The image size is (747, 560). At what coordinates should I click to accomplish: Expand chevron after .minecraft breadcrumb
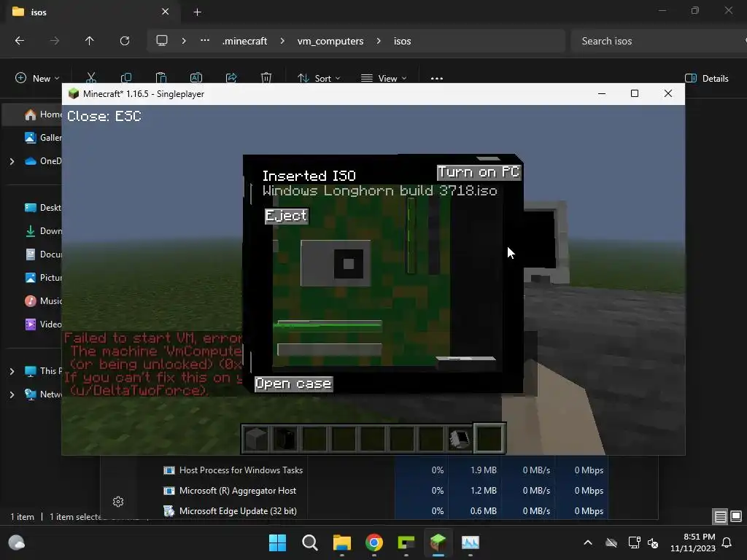(x=282, y=41)
